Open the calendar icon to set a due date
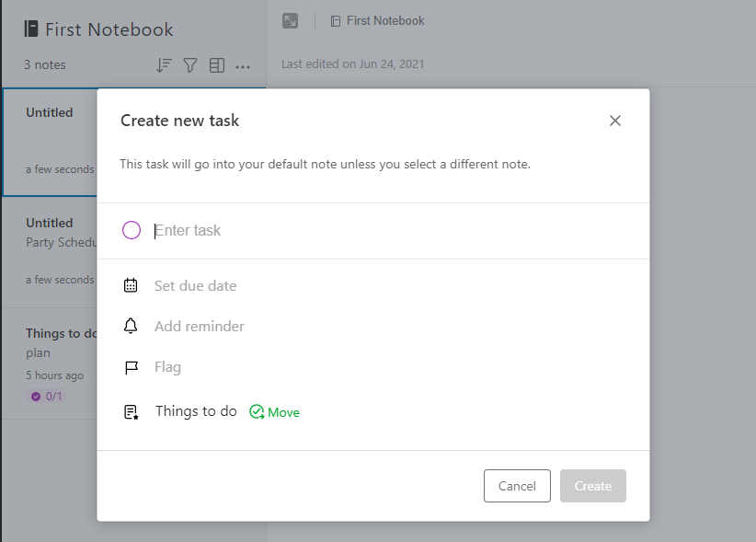The image size is (756, 542). tap(131, 284)
